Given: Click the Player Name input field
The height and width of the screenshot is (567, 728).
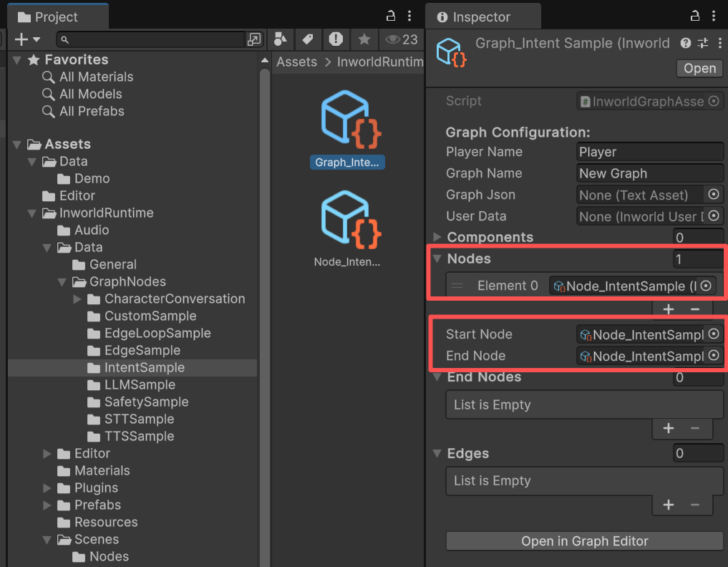Looking at the screenshot, I should click(x=649, y=152).
